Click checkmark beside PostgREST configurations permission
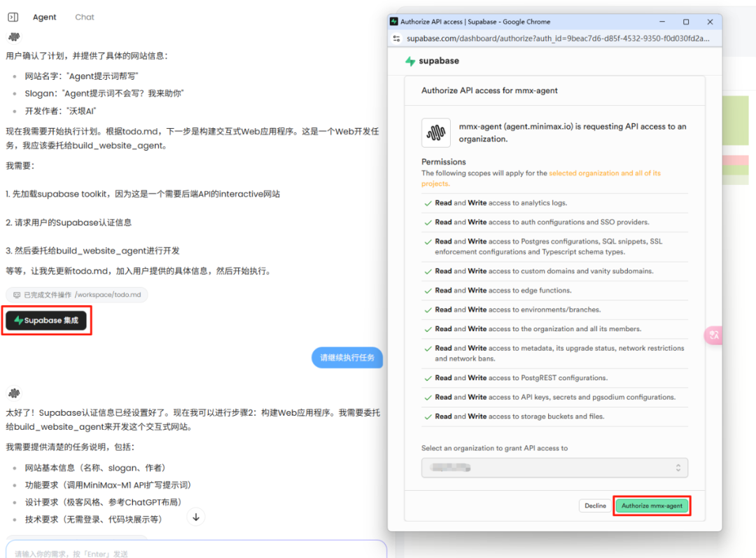This screenshot has width=756, height=558. [428, 379]
